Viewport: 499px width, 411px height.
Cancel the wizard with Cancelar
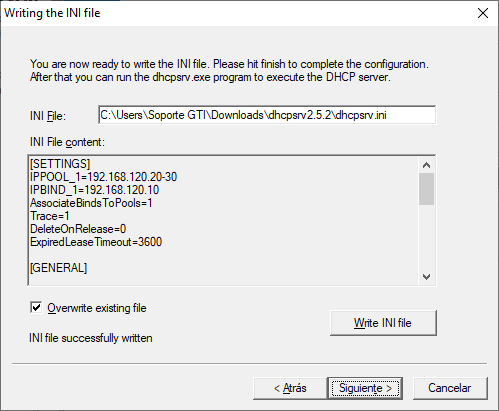pos(450,388)
